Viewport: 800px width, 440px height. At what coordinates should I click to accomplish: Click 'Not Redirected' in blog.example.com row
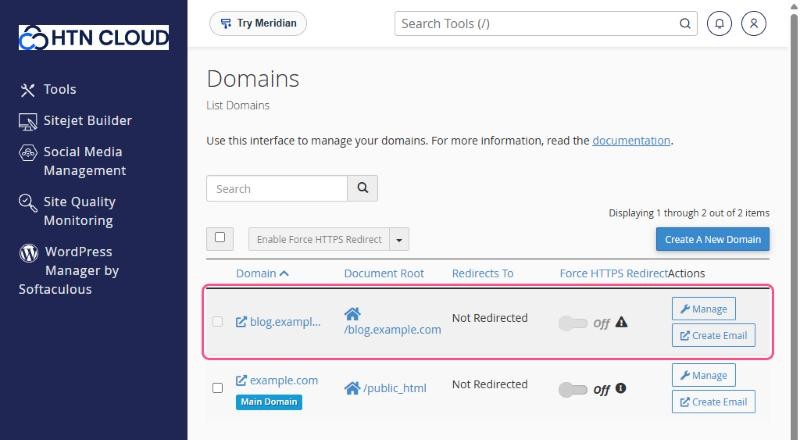tap(490, 318)
